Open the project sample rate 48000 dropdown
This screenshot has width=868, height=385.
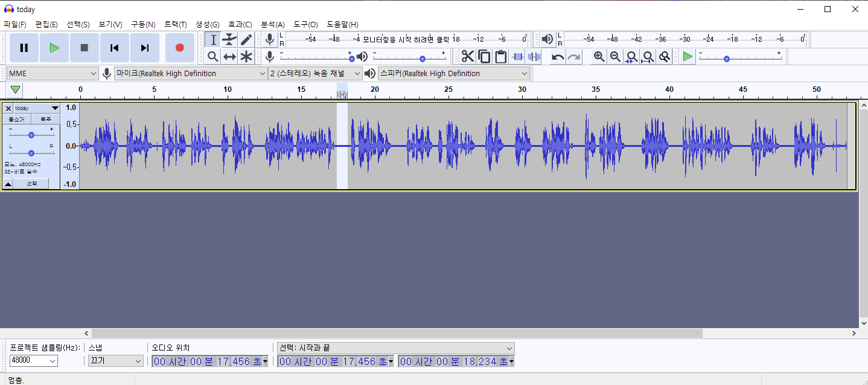pyautogui.click(x=34, y=361)
